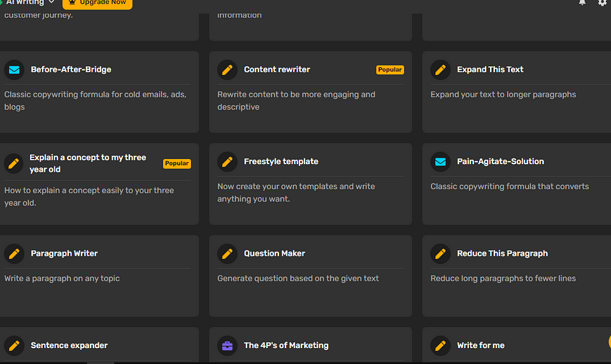Click the pencil icon beside Write for me
The height and width of the screenshot is (364, 611).
(440, 346)
